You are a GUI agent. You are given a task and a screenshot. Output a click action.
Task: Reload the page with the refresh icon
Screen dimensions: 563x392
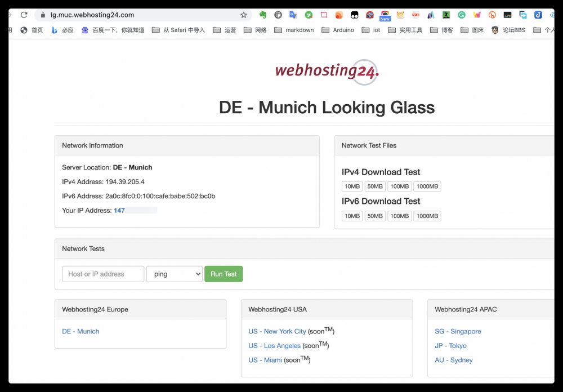coord(24,15)
